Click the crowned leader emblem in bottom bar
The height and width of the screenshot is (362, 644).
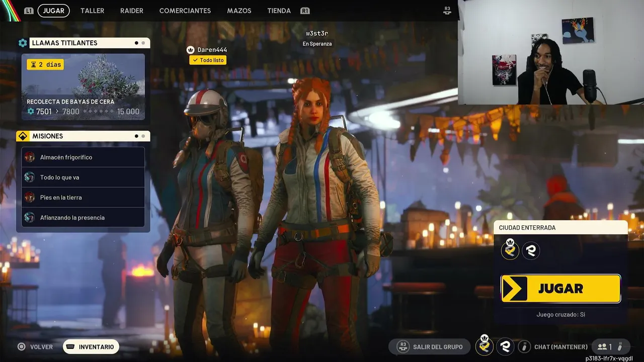click(485, 345)
